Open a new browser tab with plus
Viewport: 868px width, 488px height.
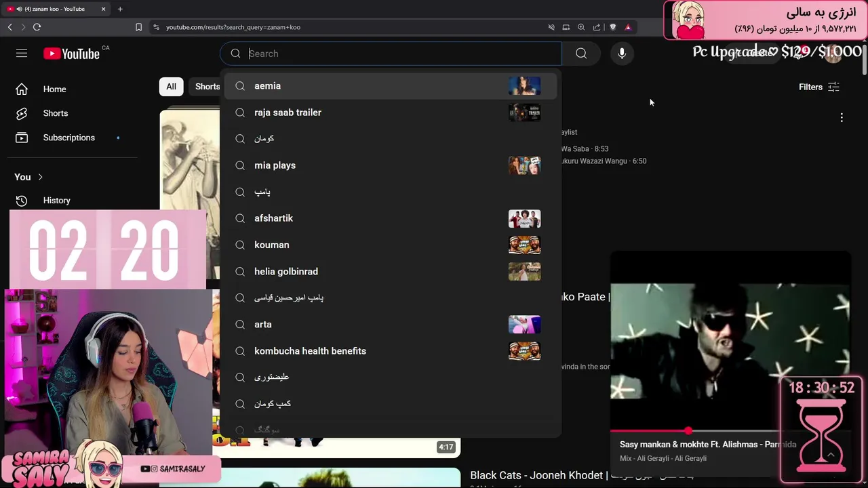[x=120, y=9]
